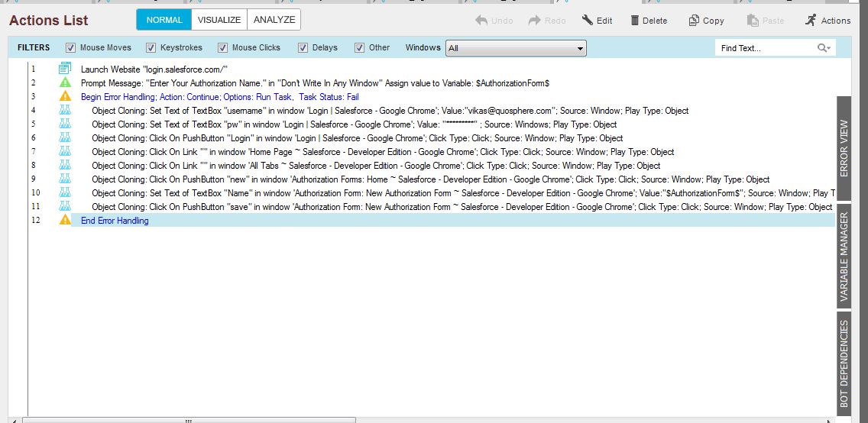Click the Begin Error Handling warning icon

point(65,96)
